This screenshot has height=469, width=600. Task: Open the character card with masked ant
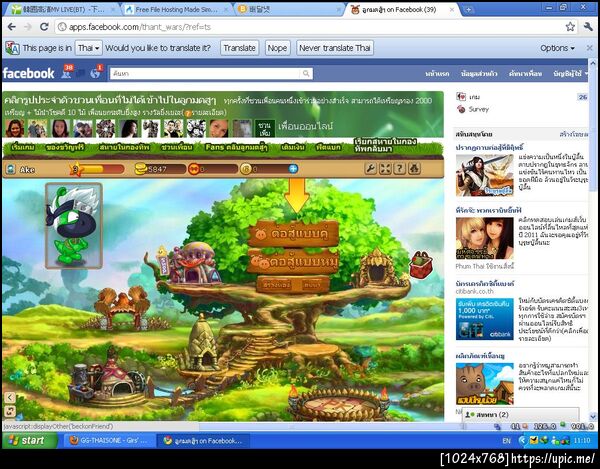point(73,226)
